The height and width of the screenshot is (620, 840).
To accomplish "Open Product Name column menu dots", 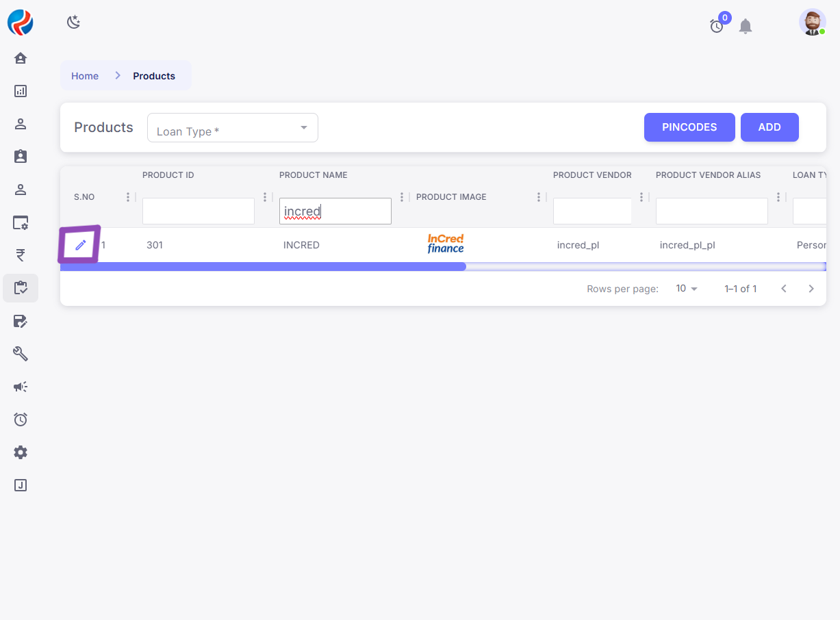I will coord(402,197).
